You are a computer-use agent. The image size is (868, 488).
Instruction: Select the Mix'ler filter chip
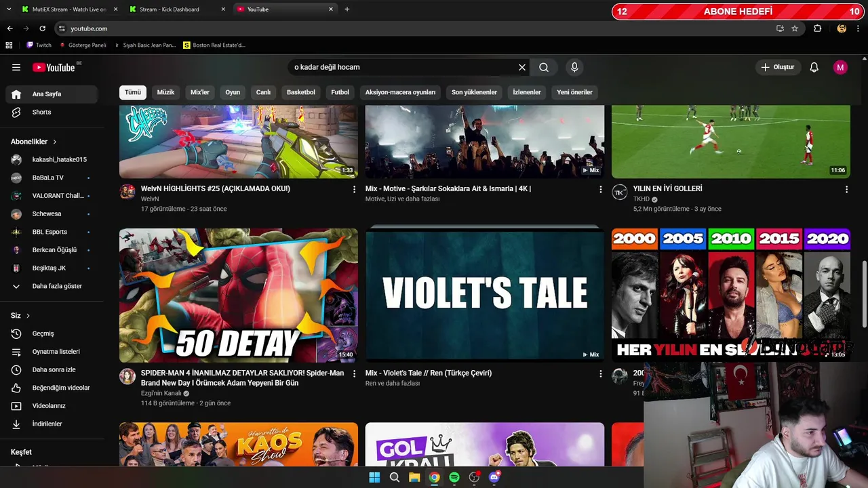coord(200,92)
